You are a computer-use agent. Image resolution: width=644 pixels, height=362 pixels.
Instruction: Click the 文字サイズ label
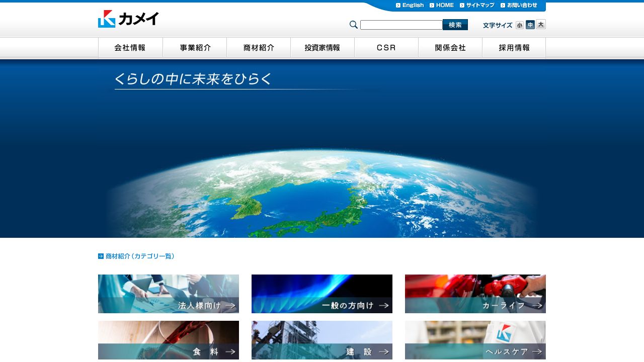tap(498, 25)
